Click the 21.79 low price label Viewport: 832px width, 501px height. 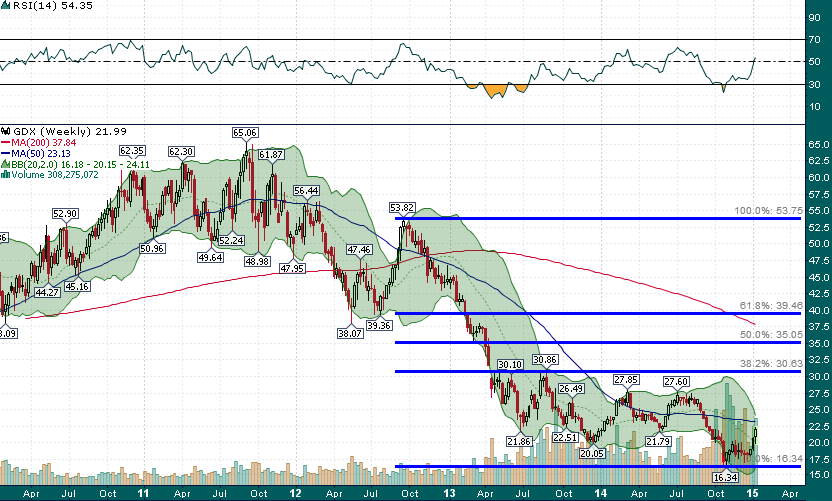point(658,441)
